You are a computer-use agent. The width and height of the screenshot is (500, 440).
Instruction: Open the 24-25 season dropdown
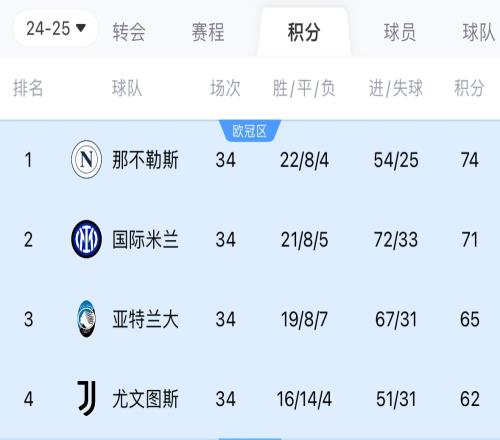(55, 28)
